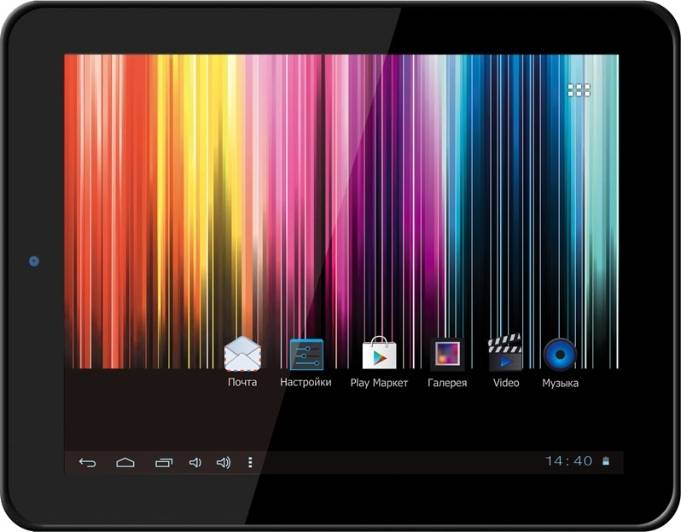Launch the Музыка music app
Viewport: 681px width, 532px height.
coord(560,354)
